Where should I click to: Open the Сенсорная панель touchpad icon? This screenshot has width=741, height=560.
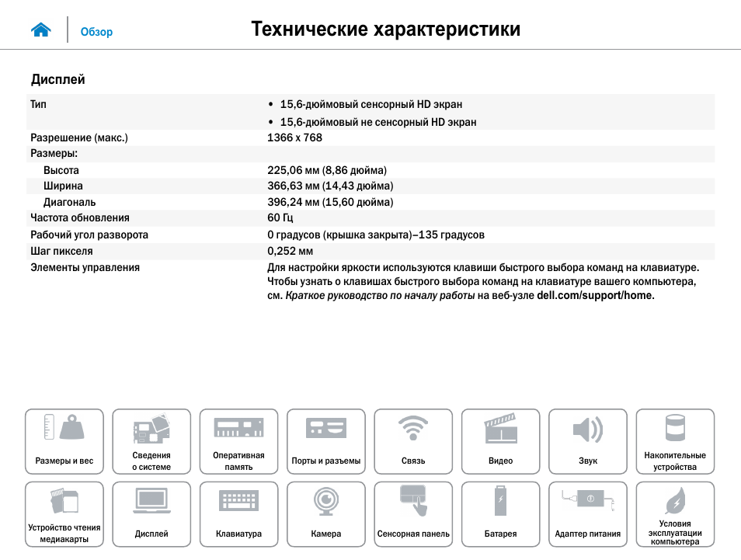(413, 514)
